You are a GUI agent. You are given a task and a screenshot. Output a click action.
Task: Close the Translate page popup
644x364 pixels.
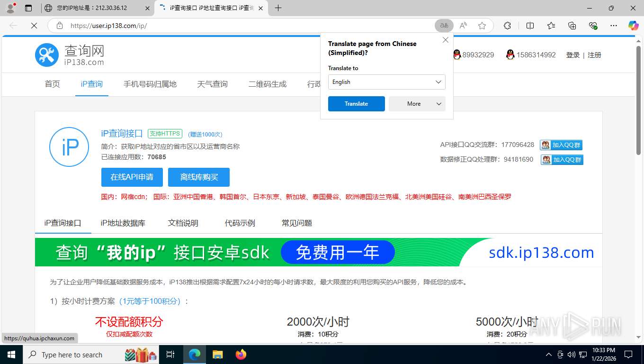[445, 40]
